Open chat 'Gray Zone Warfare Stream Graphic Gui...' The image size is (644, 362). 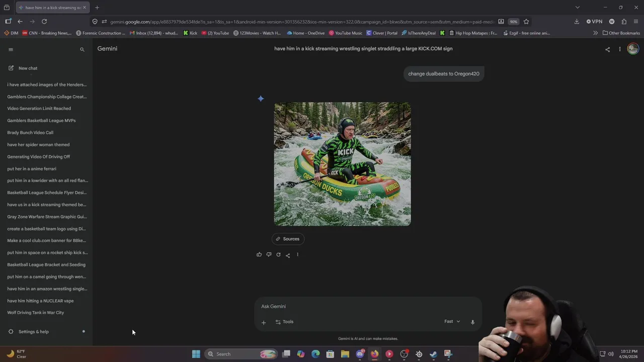[x=47, y=217]
